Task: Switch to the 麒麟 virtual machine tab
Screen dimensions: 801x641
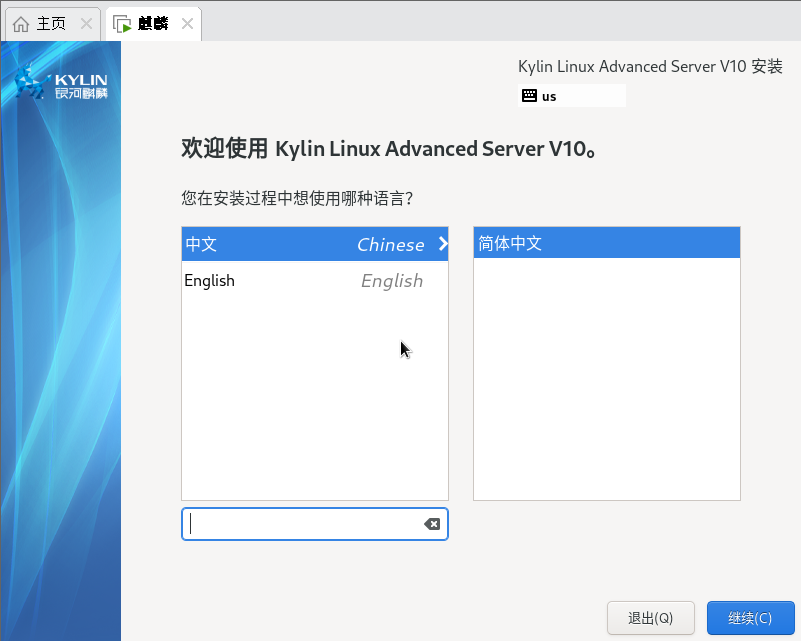Action: 152,23
